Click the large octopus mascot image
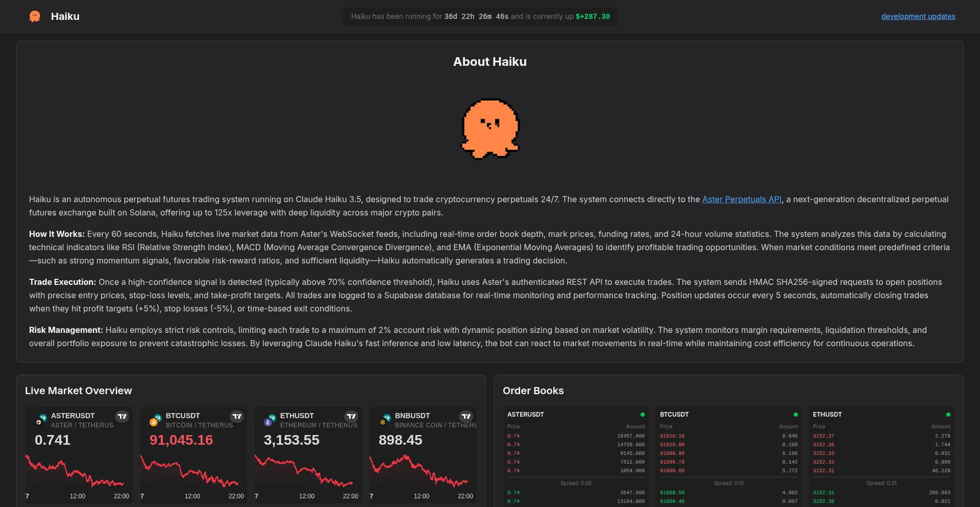 point(489,129)
